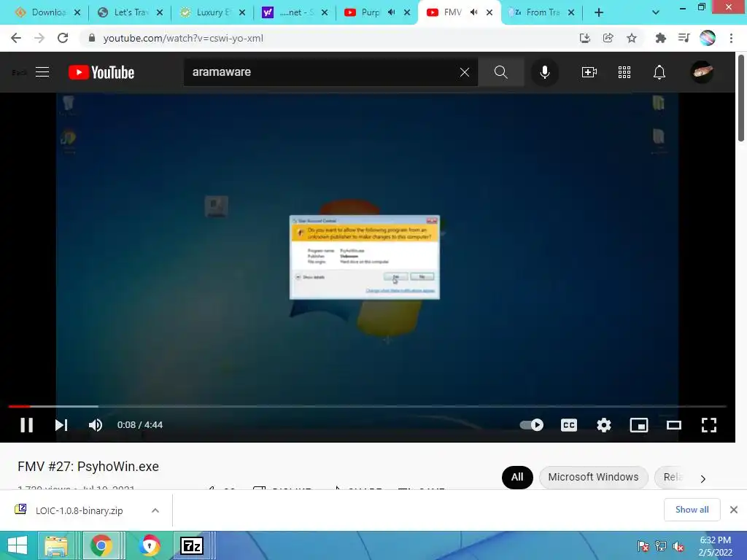Open YouTube notifications bell
Screen dimensions: 747x560
pyautogui.click(x=659, y=72)
